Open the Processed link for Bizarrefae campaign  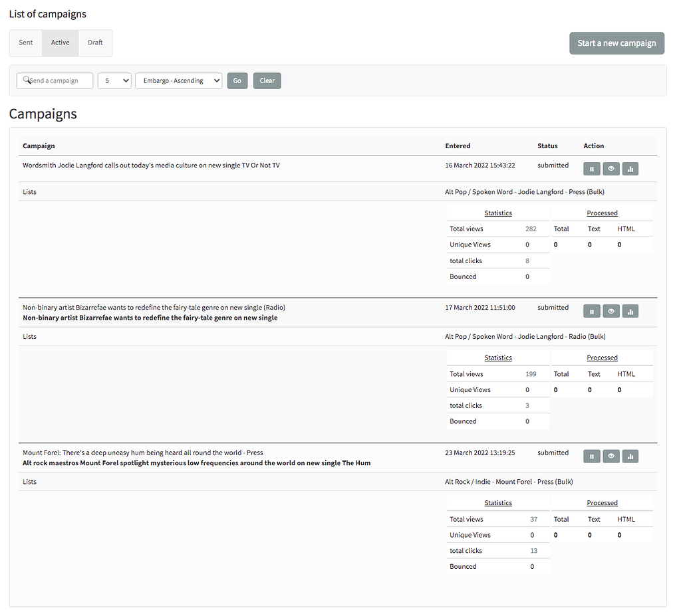602,357
